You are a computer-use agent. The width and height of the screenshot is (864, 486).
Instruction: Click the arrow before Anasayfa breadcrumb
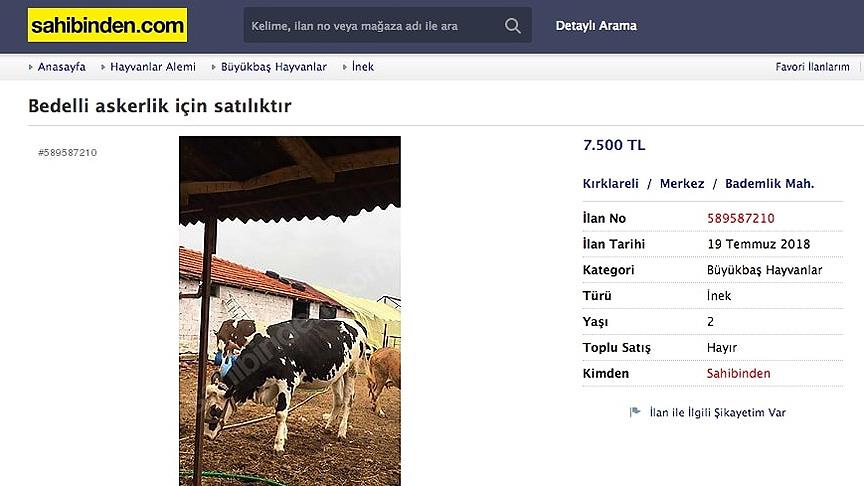tap(30, 67)
